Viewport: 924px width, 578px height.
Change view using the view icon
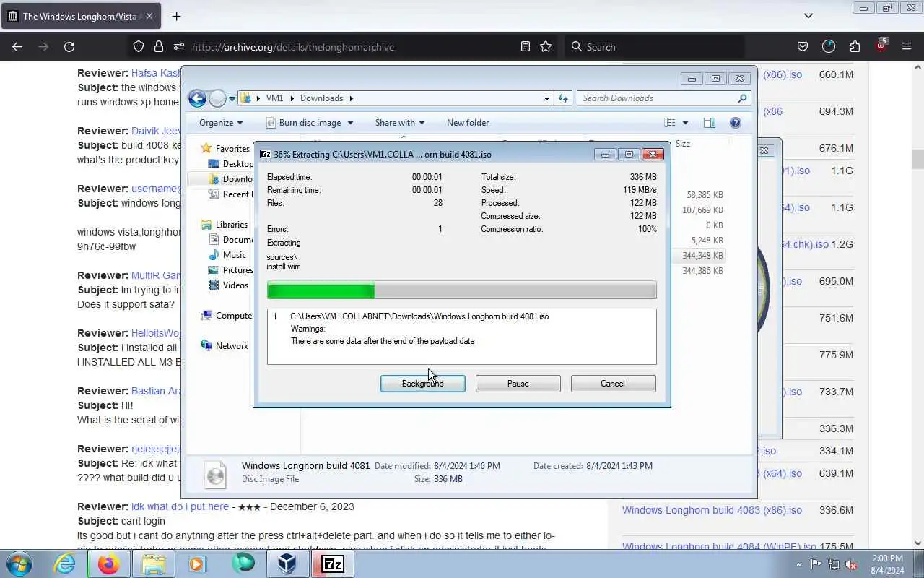[x=670, y=123]
